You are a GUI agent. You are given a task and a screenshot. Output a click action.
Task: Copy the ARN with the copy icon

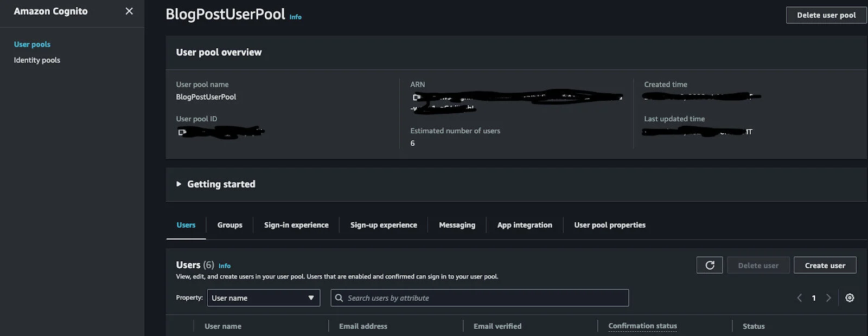pyautogui.click(x=416, y=97)
